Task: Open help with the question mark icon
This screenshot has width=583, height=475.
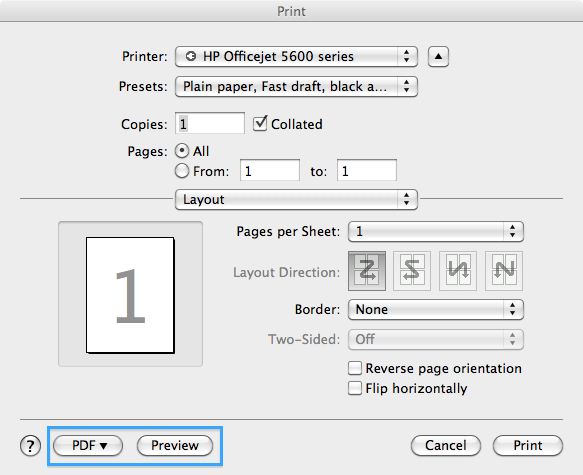Action: [30, 446]
